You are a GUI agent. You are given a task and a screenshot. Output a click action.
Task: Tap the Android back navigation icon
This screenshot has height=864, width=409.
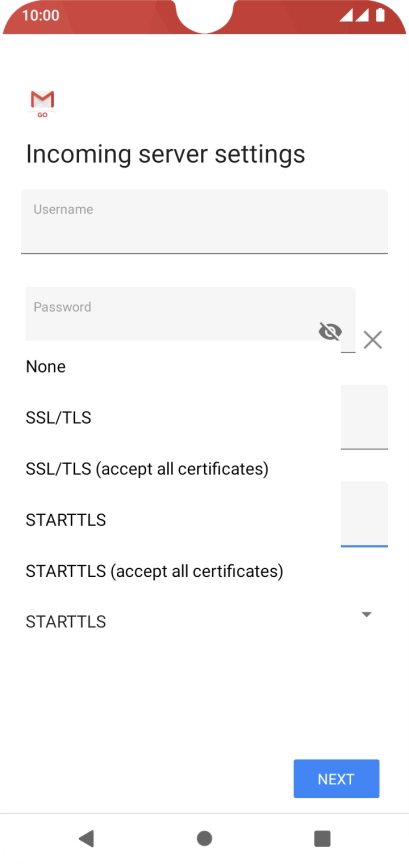(86, 838)
